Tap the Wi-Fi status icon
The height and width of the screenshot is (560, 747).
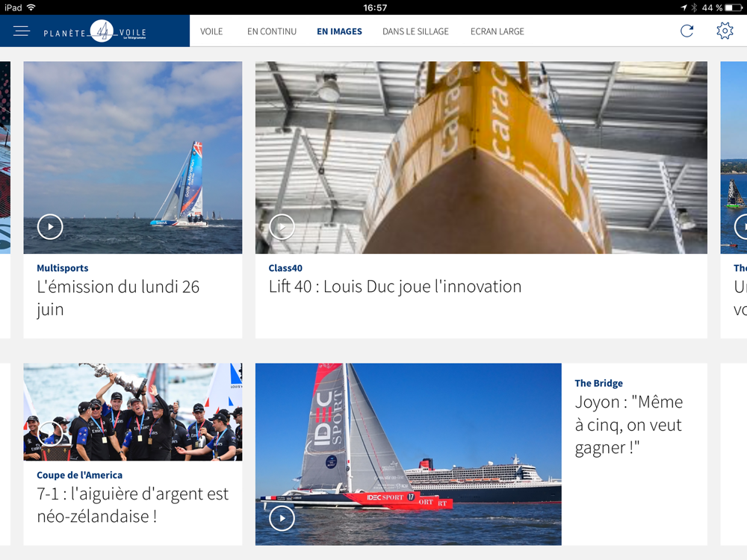pos(31,7)
